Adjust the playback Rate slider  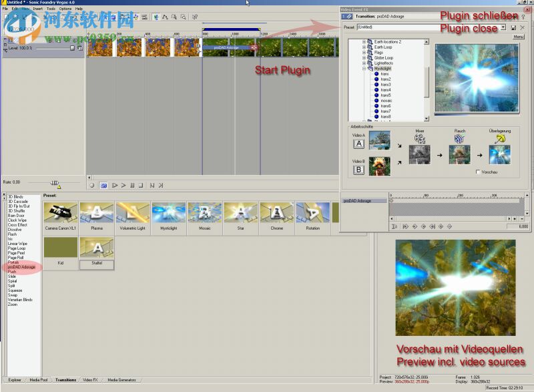[x=55, y=183]
